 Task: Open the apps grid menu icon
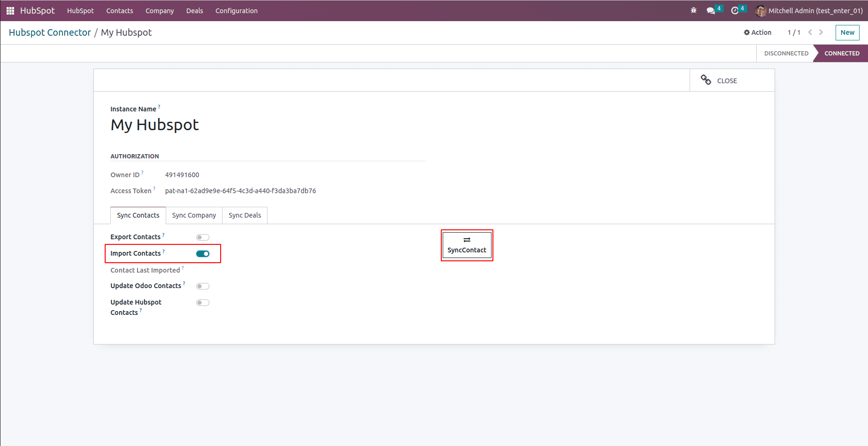(x=10, y=10)
